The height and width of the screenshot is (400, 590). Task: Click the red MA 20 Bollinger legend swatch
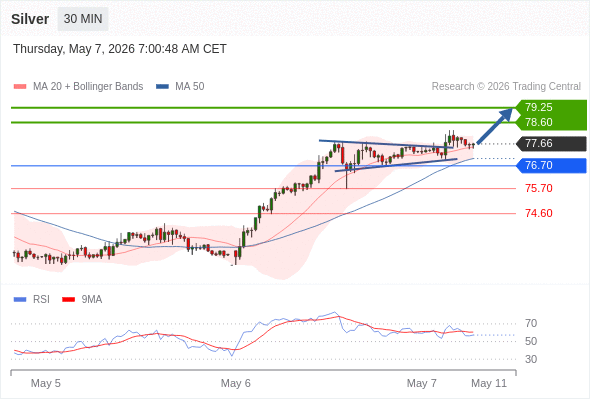[20, 87]
